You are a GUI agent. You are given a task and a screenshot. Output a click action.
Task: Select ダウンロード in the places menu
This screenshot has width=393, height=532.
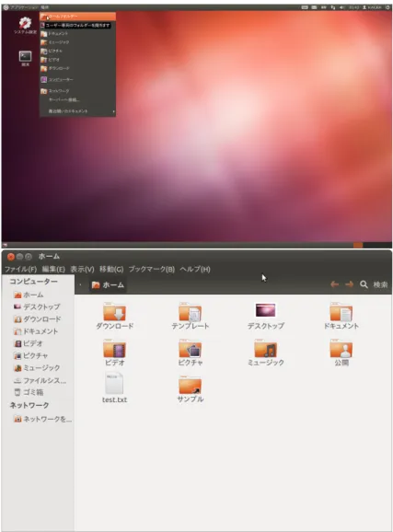point(77,68)
